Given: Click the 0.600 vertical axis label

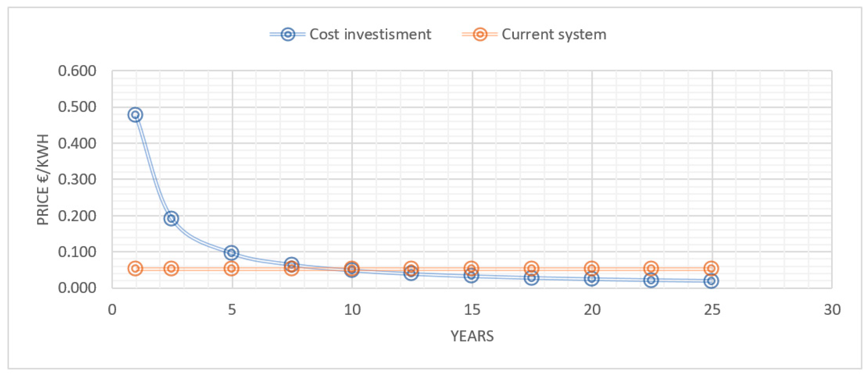Looking at the screenshot, I should pyautogui.click(x=77, y=71).
